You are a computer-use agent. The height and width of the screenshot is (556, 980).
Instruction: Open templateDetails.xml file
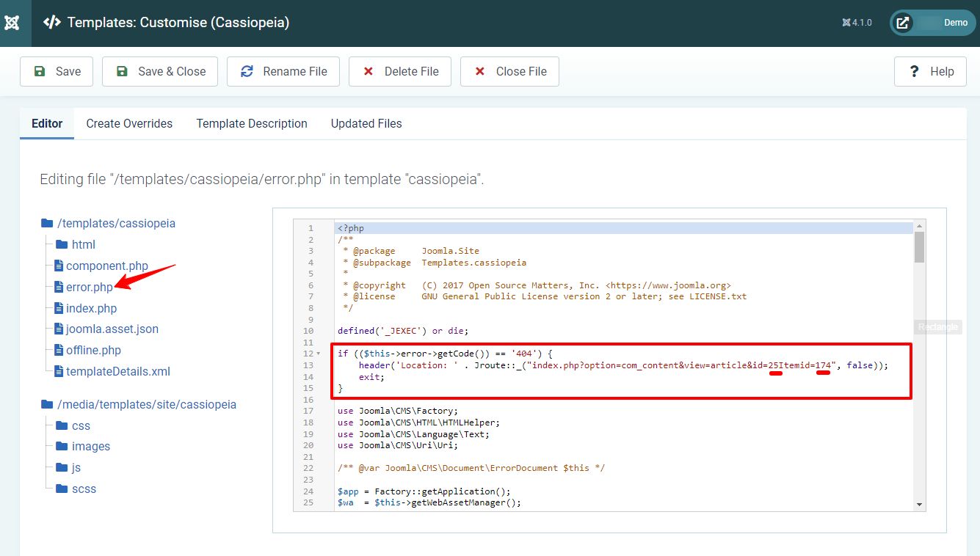pos(118,371)
